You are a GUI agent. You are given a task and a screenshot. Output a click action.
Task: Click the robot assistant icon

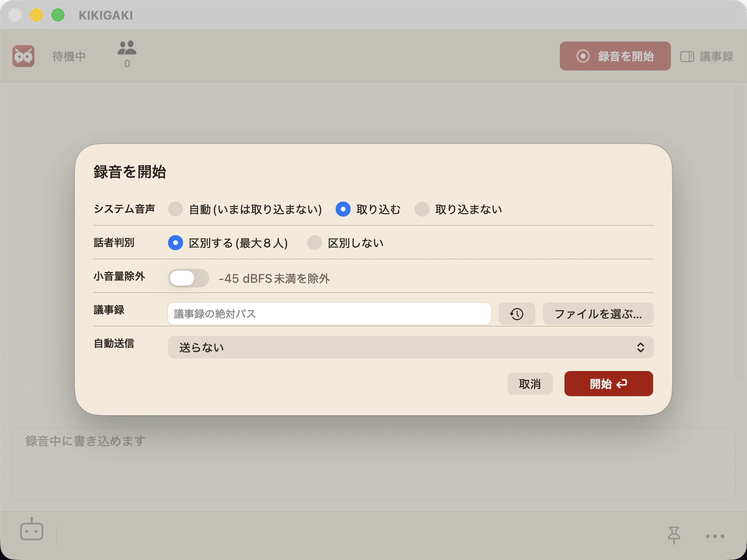coord(32,529)
